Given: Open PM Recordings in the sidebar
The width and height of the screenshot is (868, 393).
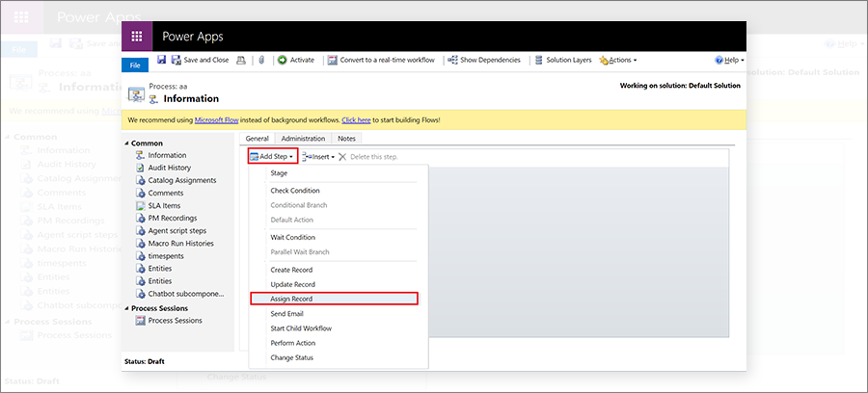Looking at the screenshot, I should coord(173,218).
